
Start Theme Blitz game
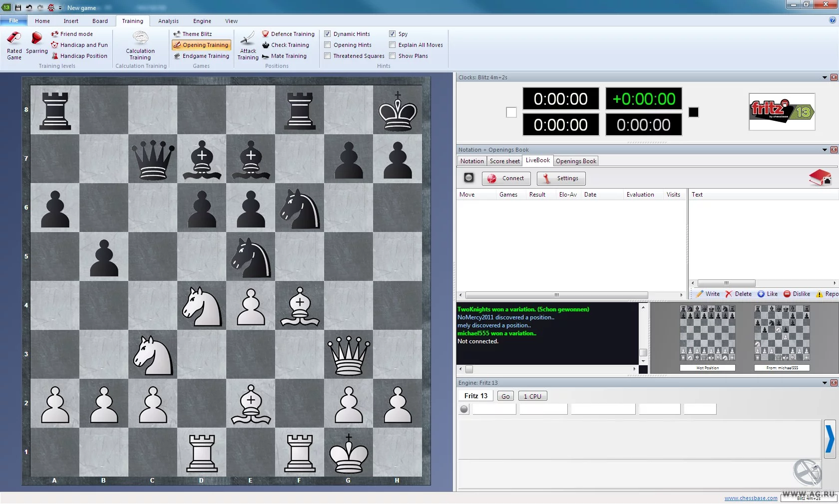[193, 34]
